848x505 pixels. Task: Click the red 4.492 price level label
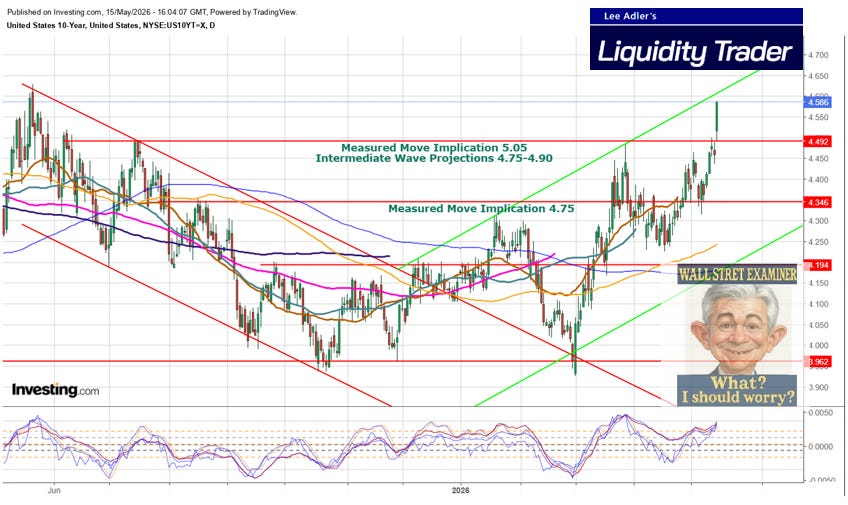pos(816,142)
